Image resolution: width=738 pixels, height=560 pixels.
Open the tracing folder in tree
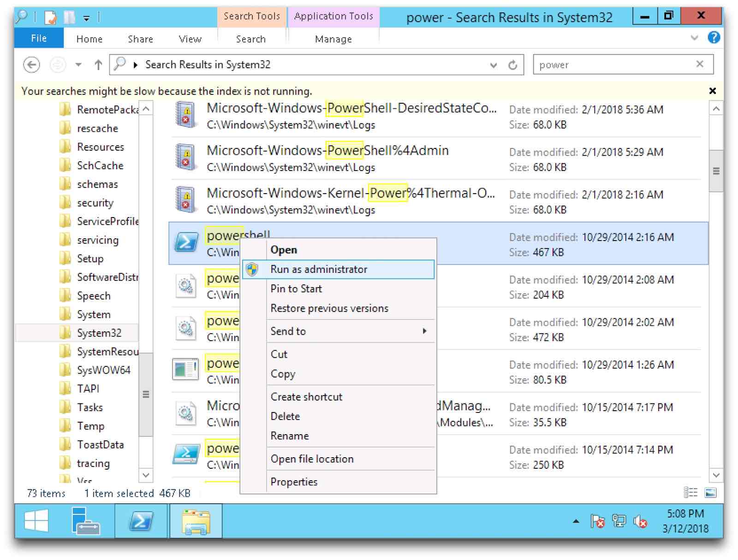[93, 463]
